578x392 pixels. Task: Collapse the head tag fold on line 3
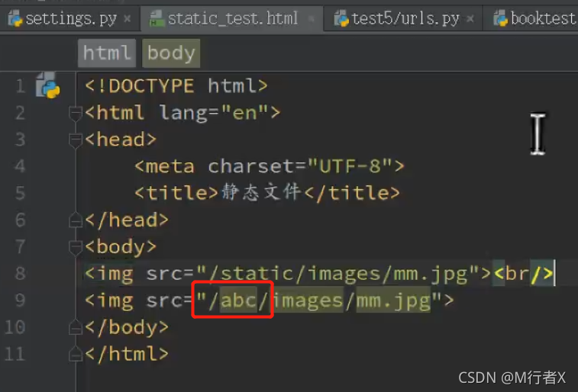75,140
